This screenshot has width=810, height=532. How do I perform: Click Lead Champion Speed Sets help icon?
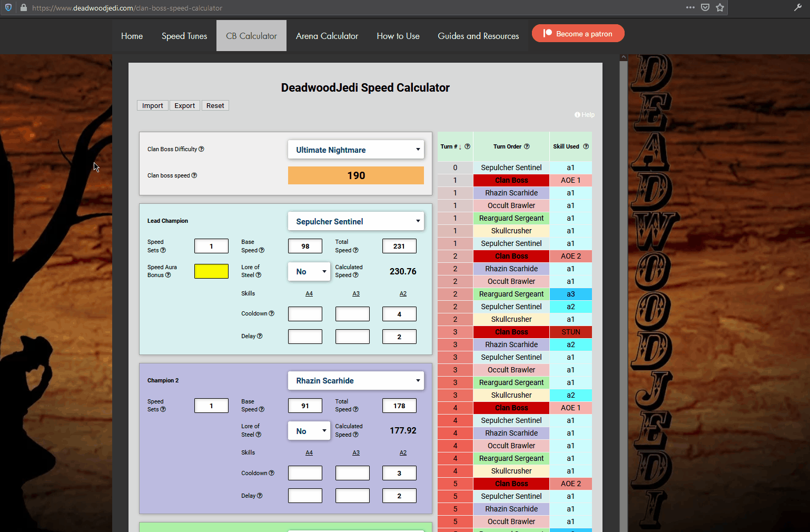point(163,250)
